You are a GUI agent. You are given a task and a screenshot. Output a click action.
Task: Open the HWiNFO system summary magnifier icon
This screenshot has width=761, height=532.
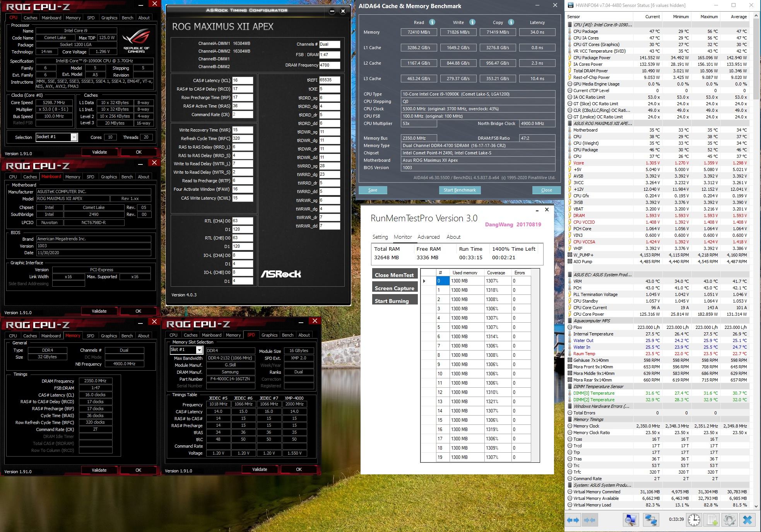(x=630, y=520)
